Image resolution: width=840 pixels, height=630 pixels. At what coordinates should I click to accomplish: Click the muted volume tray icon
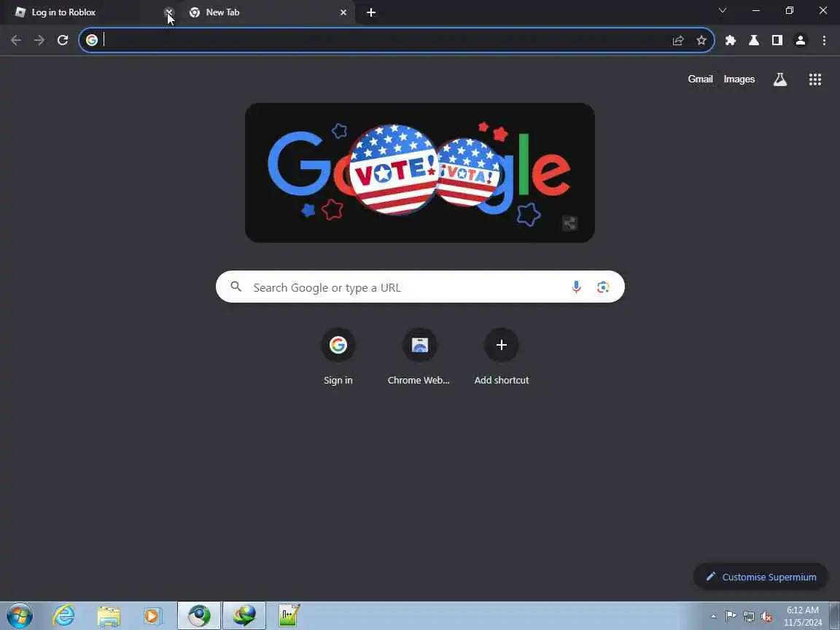pos(766,616)
